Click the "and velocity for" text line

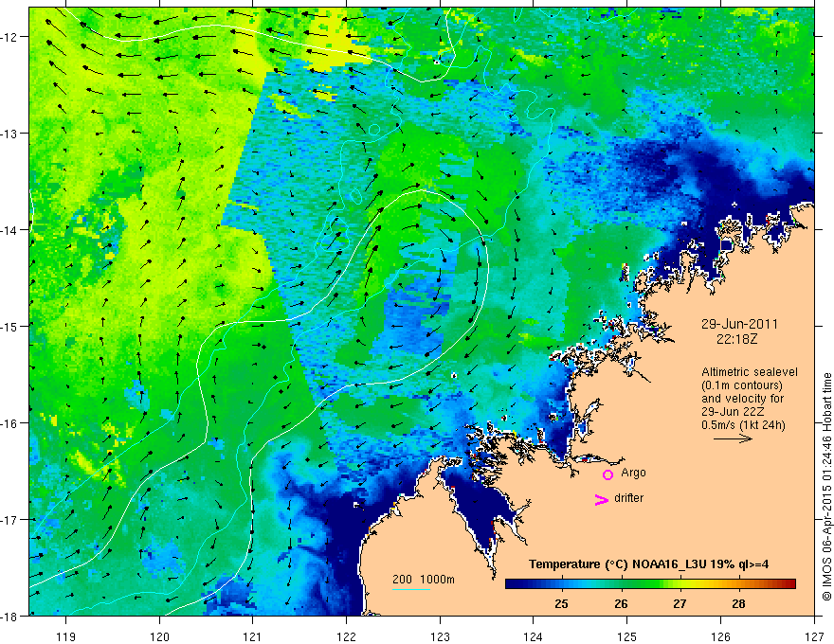[742, 399]
